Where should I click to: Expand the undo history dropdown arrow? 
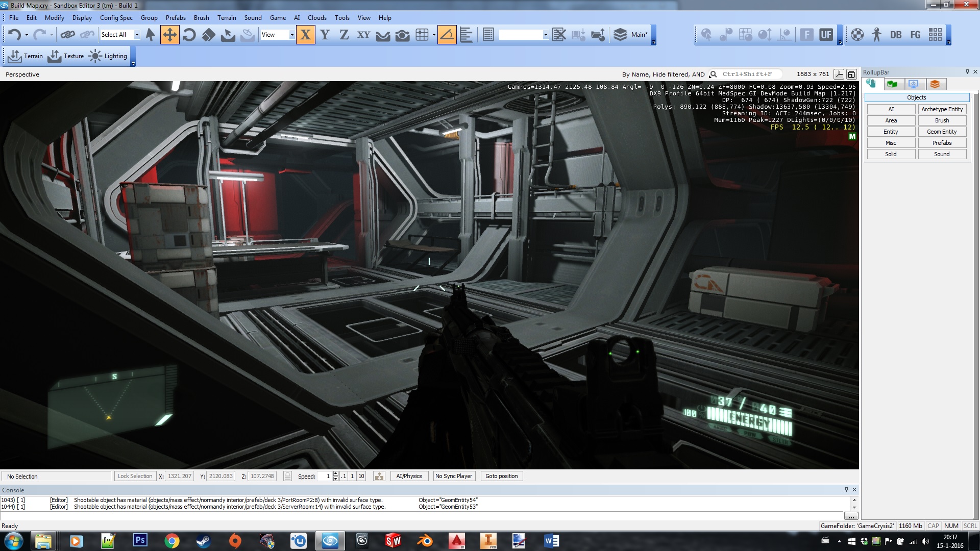[27, 35]
